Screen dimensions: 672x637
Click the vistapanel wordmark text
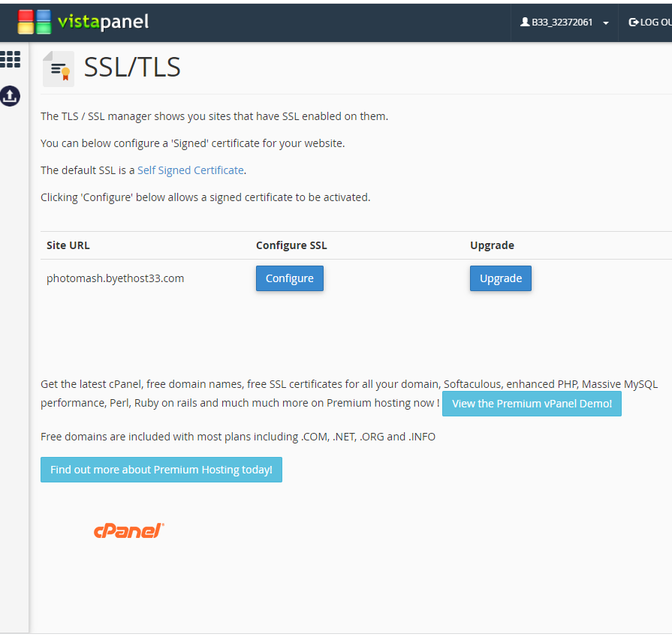(x=104, y=22)
